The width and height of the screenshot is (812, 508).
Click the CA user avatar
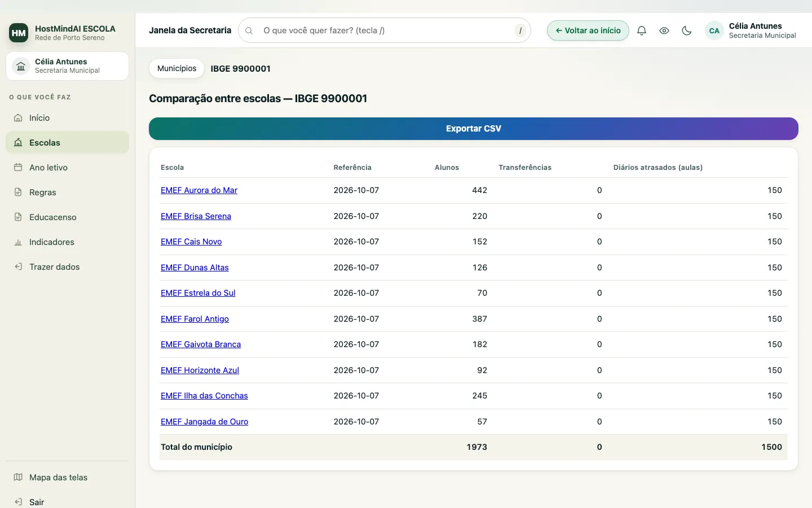click(714, 30)
